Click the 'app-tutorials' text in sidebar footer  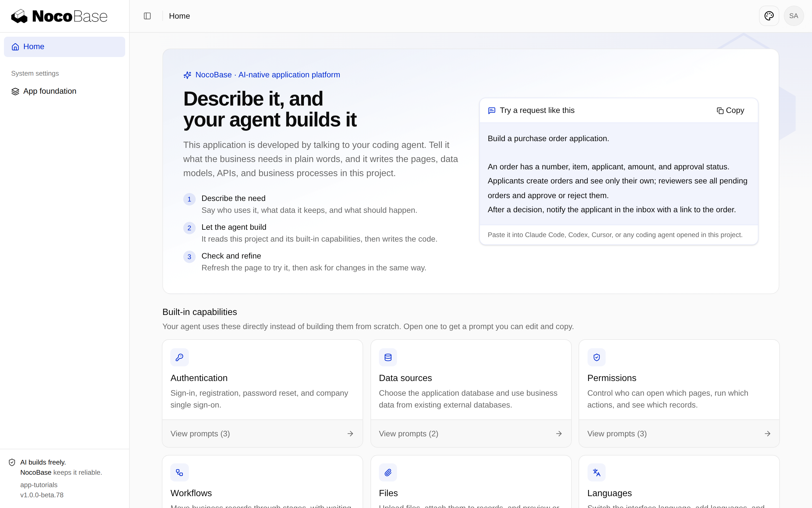[39, 485]
